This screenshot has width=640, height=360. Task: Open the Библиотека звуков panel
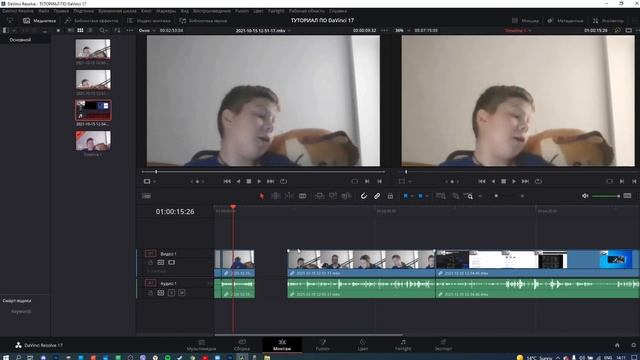[203, 20]
